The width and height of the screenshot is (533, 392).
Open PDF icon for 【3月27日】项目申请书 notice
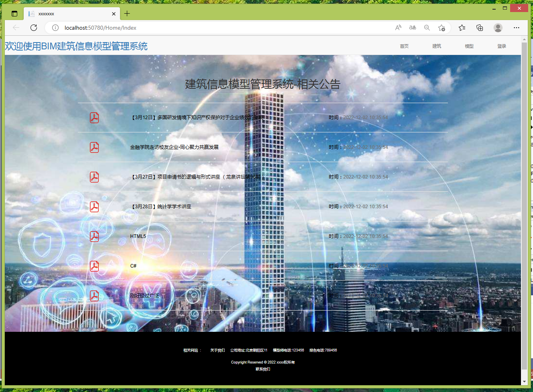[94, 177]
